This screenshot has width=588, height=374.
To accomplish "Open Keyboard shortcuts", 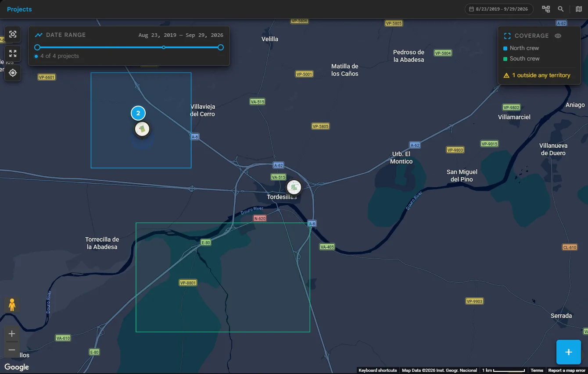I will click(x=378, y=370).
